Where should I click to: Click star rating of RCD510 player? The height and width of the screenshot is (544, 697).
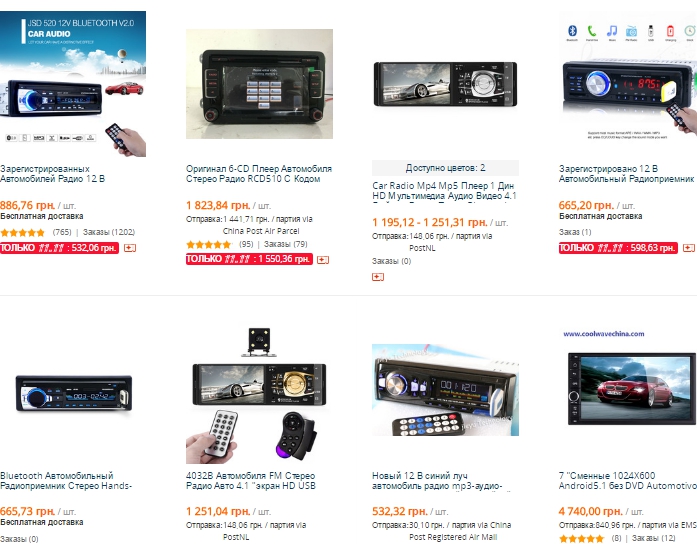pos(208,244)
